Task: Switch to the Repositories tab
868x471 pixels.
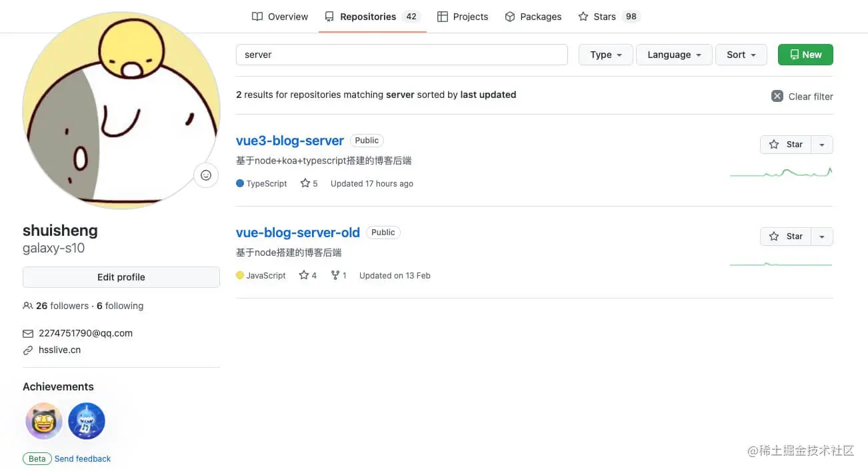Action: coord(372,17)
